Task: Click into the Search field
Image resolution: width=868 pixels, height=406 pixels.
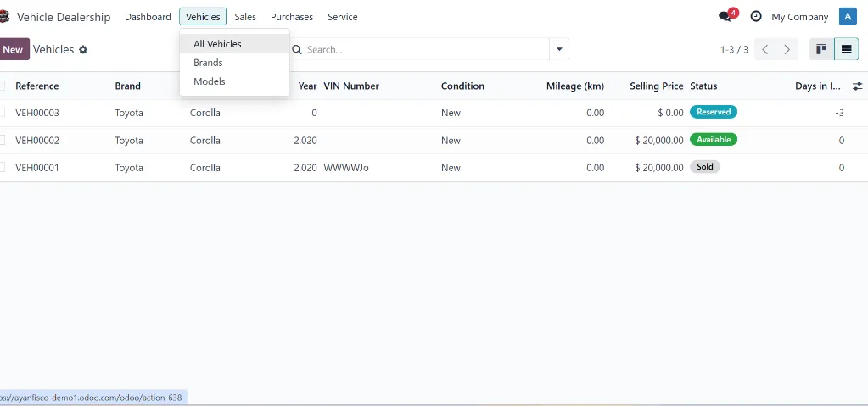Action: tap(426, 50)
